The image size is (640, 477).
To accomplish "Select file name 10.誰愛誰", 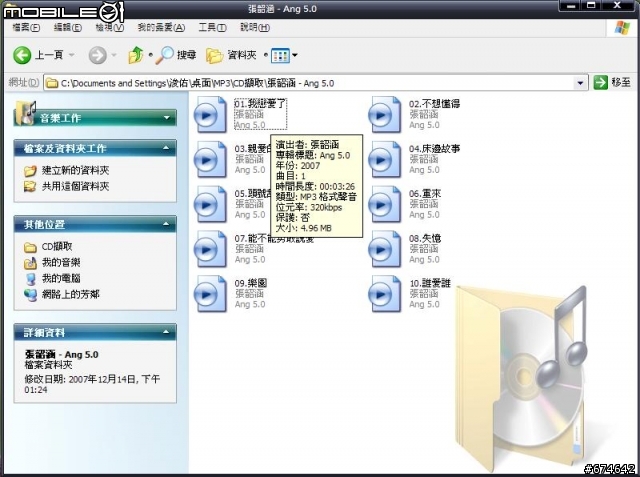I will [x=430, y=283].
